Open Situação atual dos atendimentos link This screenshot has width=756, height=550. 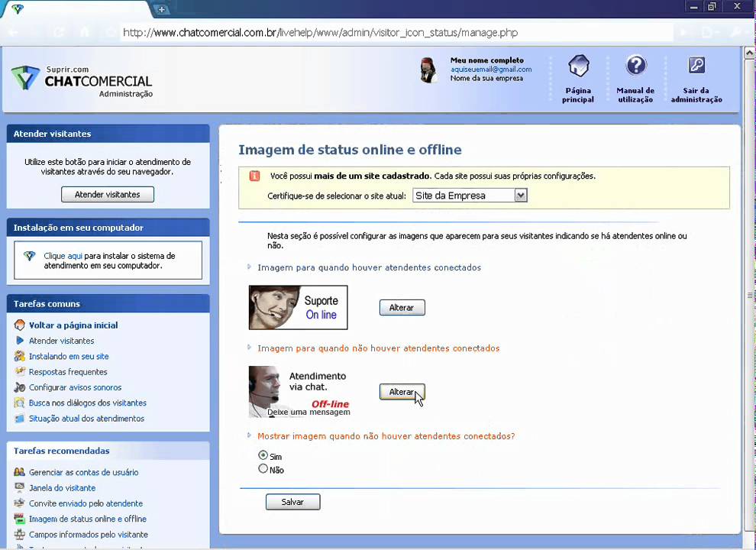(86, 419)
